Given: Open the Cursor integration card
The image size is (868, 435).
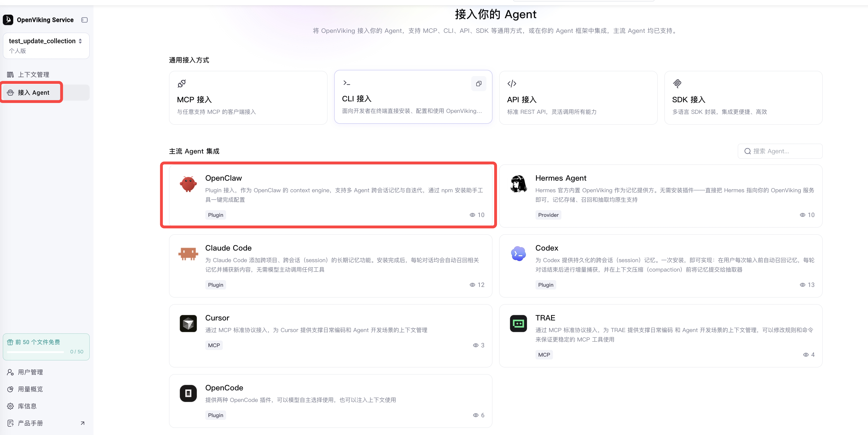Looking at the screenshot, I should (x=331, y=336).
